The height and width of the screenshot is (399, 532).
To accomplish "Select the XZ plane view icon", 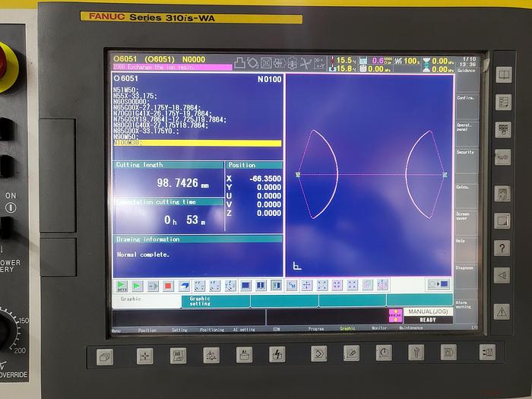I will [215, 286].
